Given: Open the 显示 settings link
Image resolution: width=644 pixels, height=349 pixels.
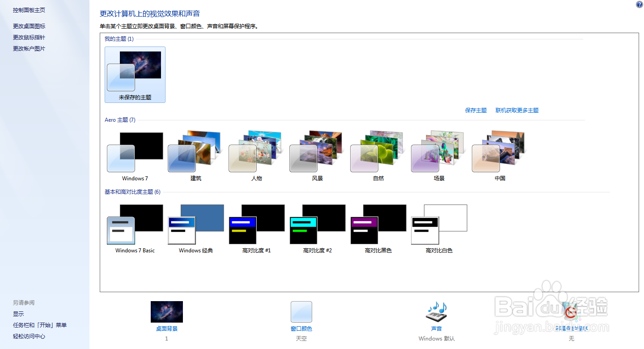Looking at the screenshot, I should (18, 314).
